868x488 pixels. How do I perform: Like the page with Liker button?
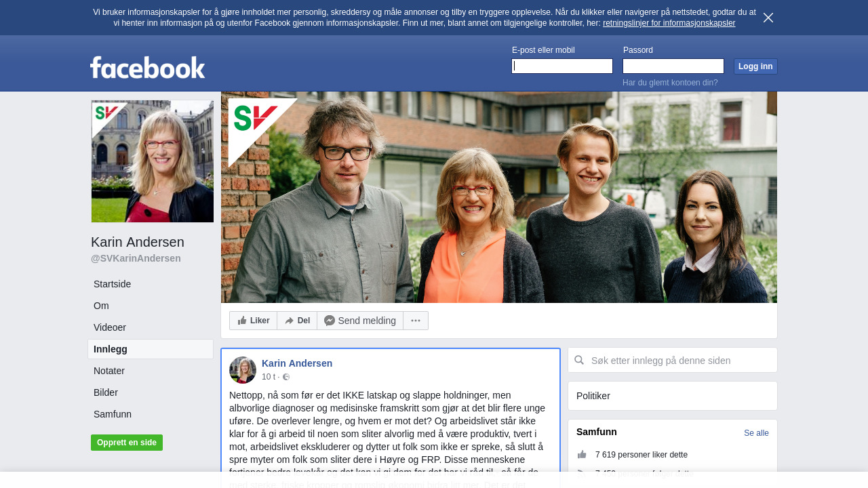pyautogui.click(x=254, y=321)
